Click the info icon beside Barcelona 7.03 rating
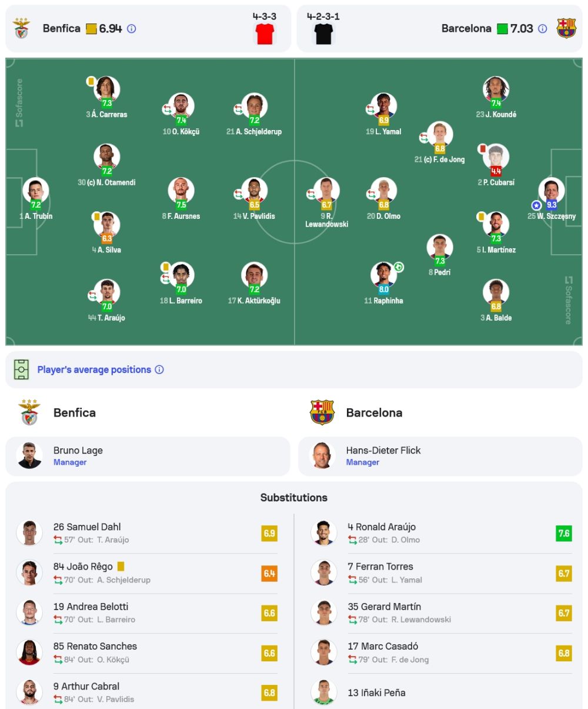 (x=543, y=28)
